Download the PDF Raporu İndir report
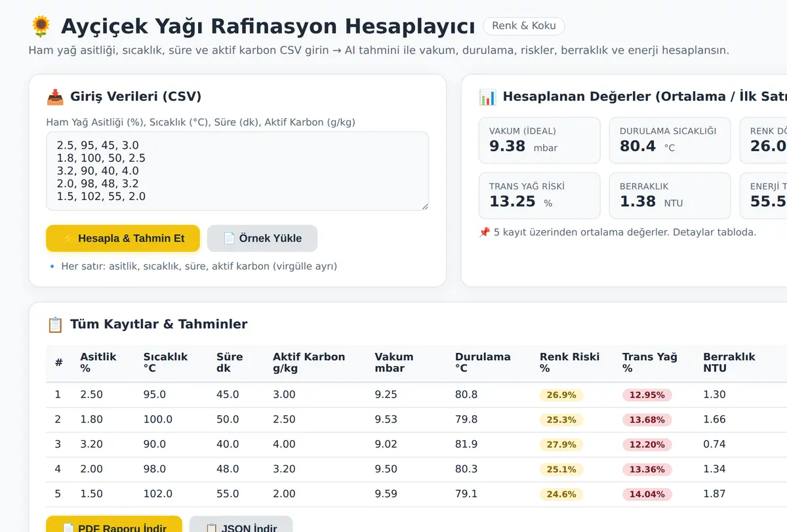The image size is (787, 532). tap(114, 524)
